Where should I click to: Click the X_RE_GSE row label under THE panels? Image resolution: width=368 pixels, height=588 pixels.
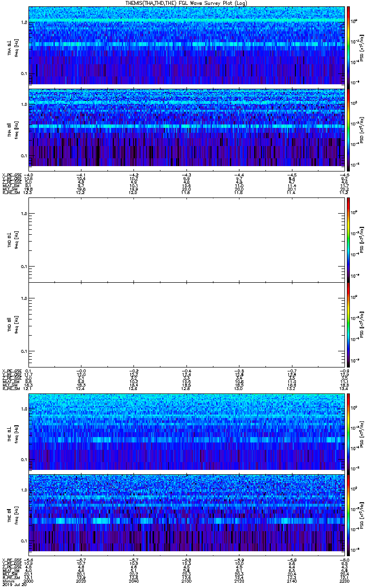coord(11,560)
